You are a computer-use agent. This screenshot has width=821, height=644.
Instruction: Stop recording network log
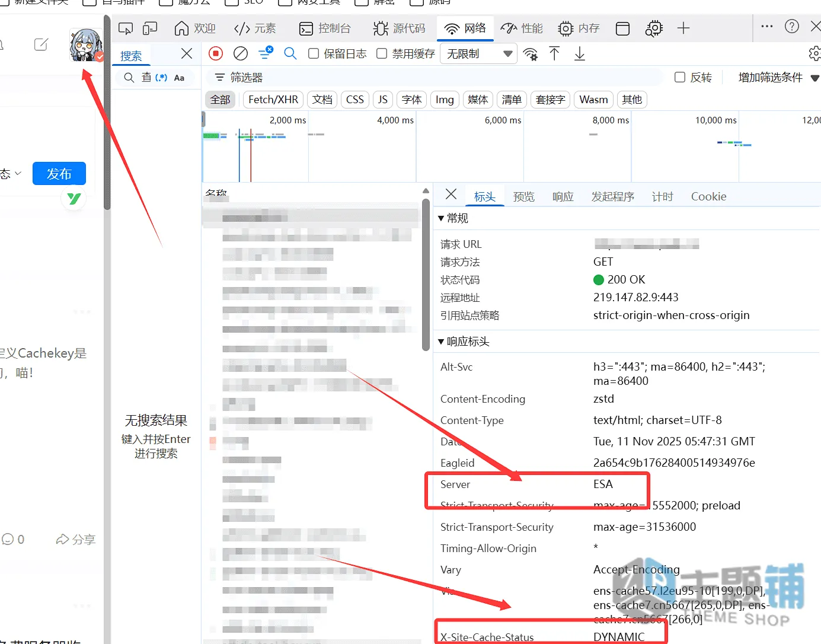click(216, 54)
